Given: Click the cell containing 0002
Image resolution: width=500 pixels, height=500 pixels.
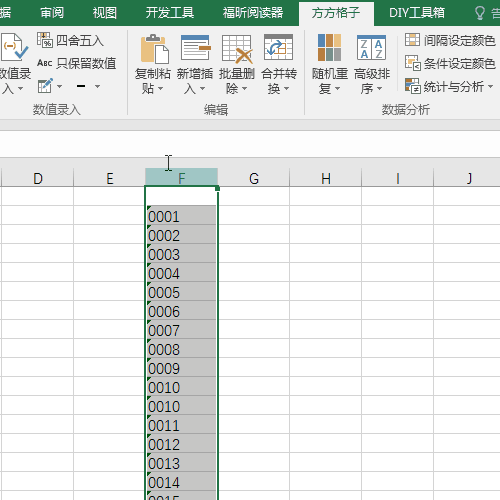Looking at the screenshot, I should pyautogui.click(x=181, y=234).
